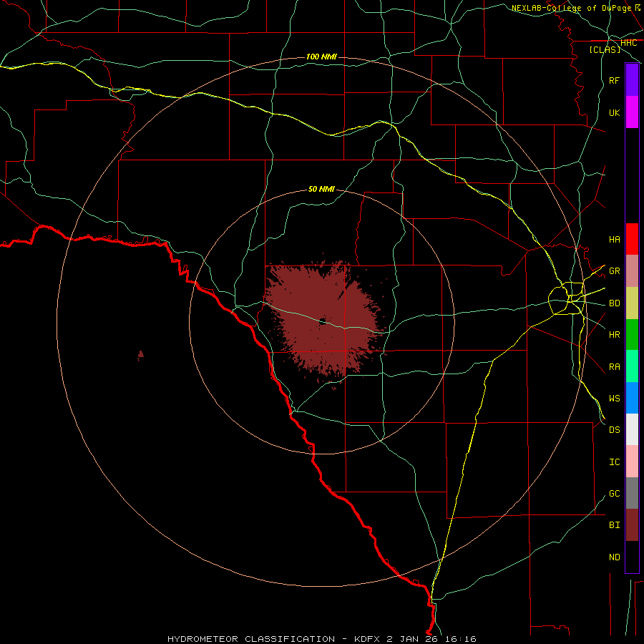Click the [CLAS] label
This screenshot has height=644, width=644.
(x=605, y=49)
